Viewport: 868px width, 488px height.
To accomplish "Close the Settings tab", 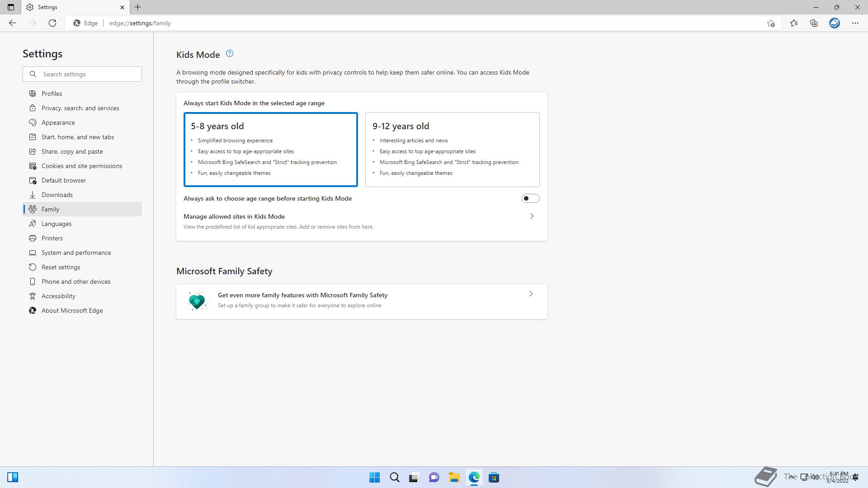I will [122, 7].
